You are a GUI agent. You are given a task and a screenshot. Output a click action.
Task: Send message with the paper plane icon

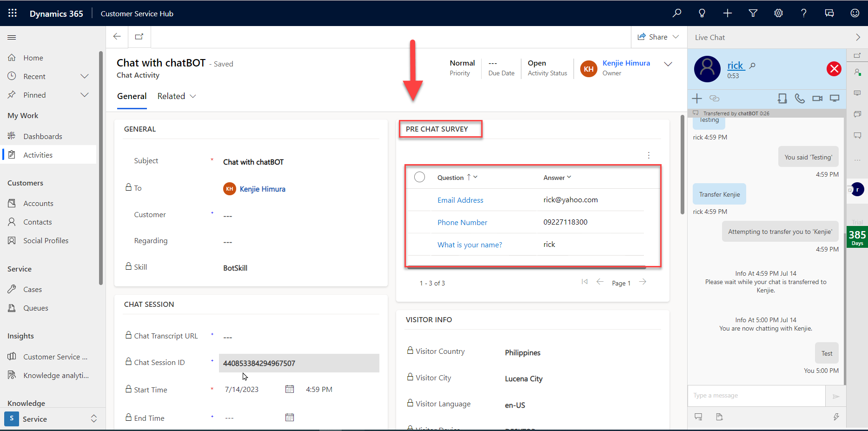[x=836, y=396]
